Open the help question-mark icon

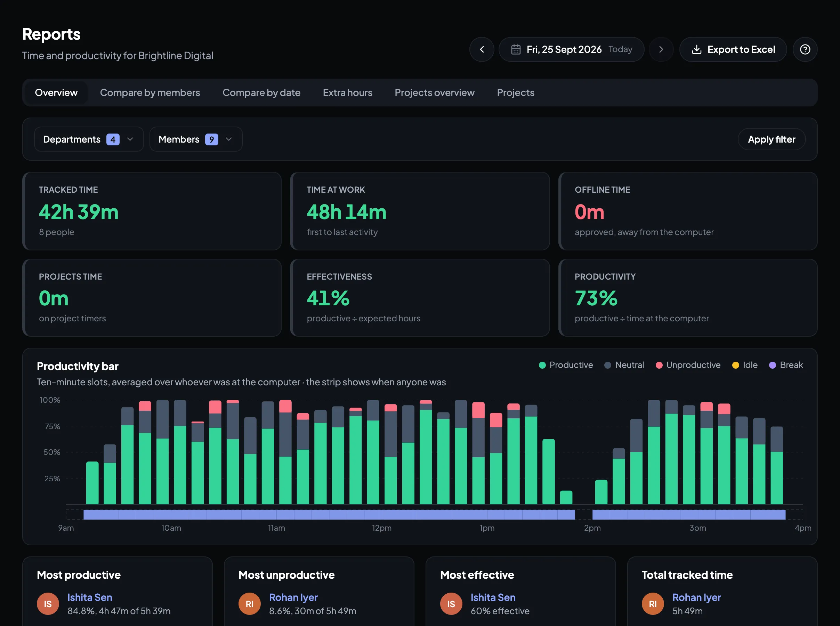click(x=805, y=49)
